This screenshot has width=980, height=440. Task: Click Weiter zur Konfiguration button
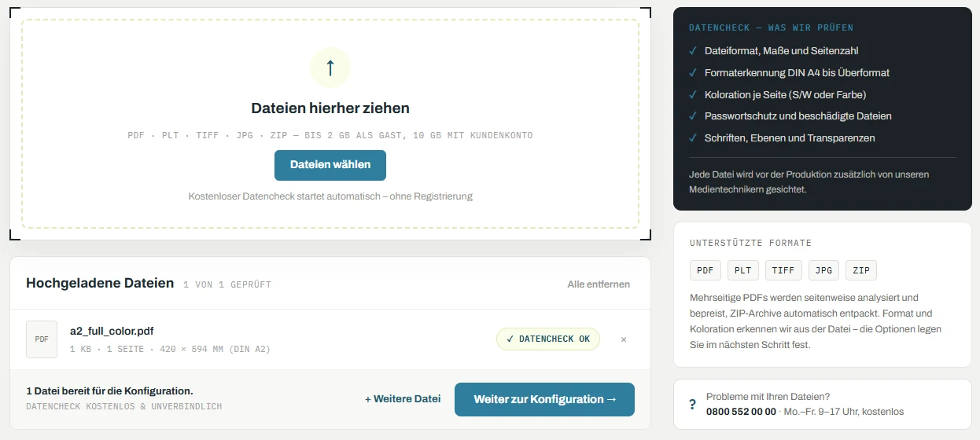(x=544, y=399)
